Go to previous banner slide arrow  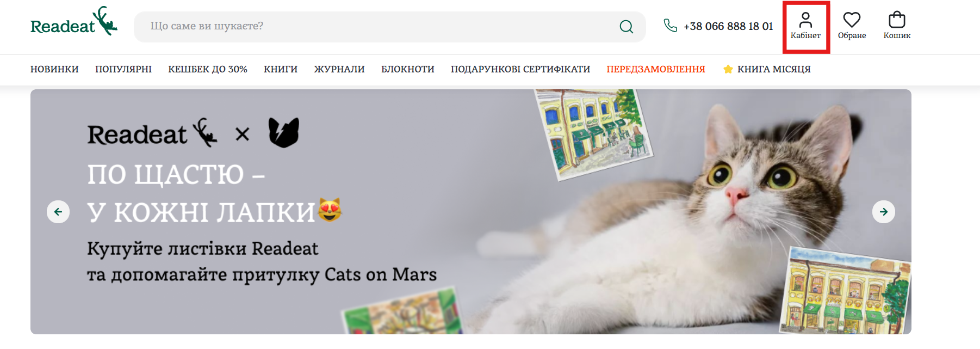tap(58, 212)
